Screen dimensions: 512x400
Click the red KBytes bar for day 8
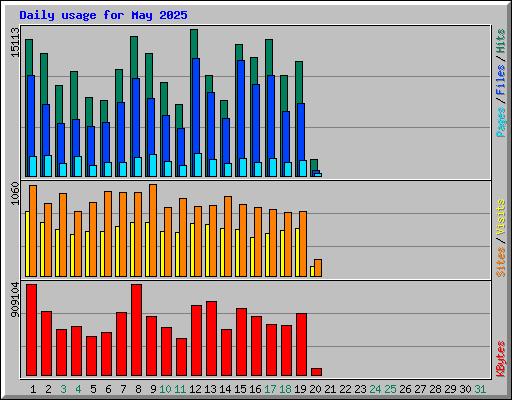pos(137,330)
